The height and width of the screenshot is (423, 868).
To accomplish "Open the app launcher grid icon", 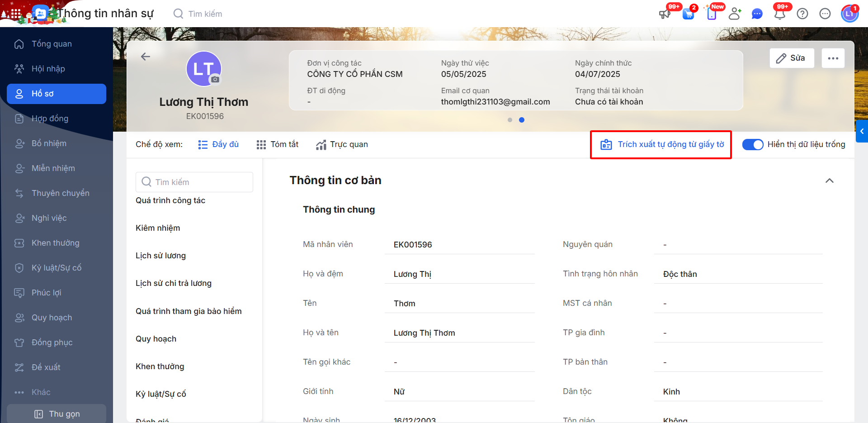I will point(16,14).
